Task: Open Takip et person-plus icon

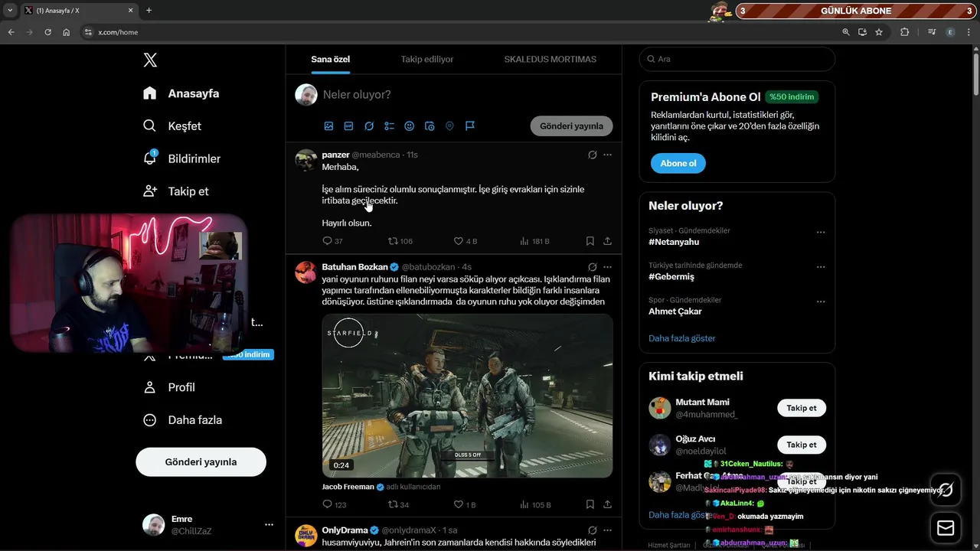Action: point(150,191)
